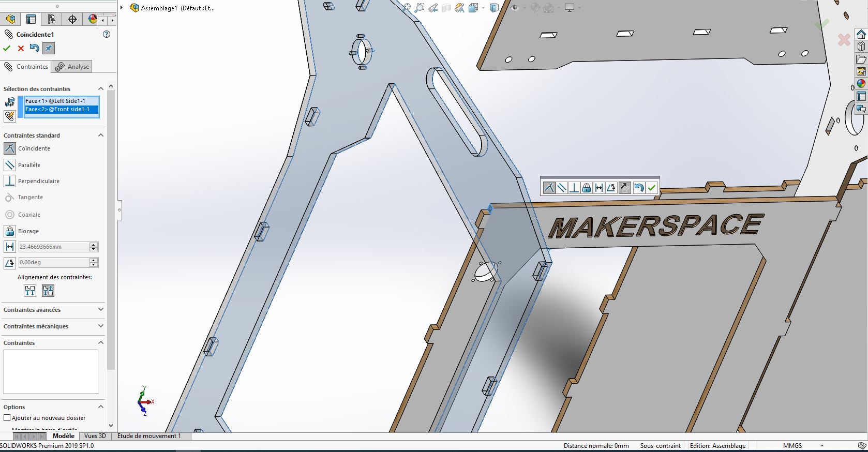The image size is (868, 452).
Task: Open the Vues 3D tab
Action: coord(95,436)
